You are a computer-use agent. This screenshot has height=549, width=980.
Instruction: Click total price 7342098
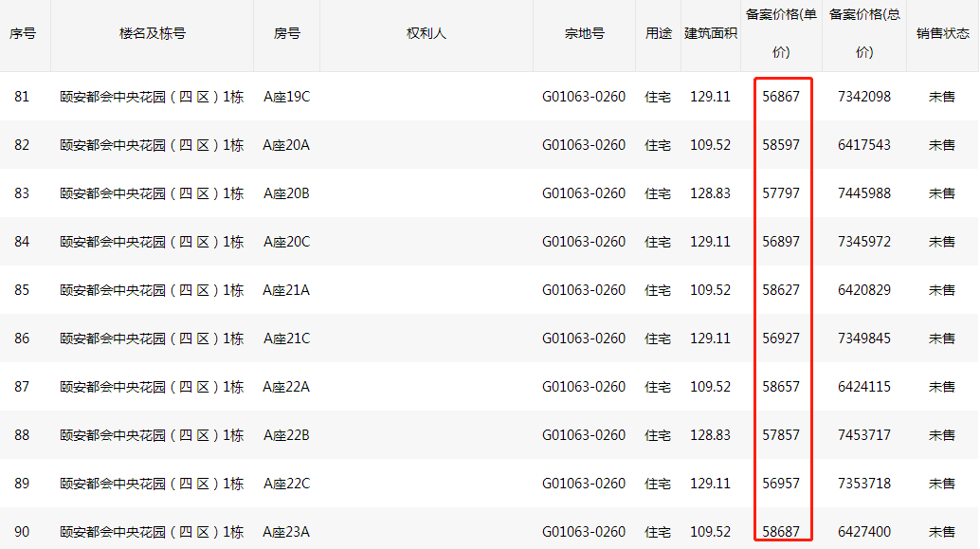coord(864,97)
